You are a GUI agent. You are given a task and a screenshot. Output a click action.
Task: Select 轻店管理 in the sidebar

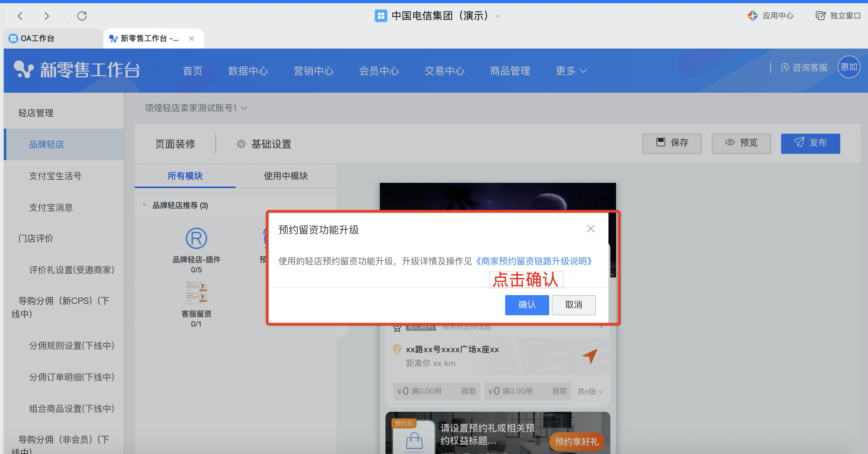tap(36, 113)
